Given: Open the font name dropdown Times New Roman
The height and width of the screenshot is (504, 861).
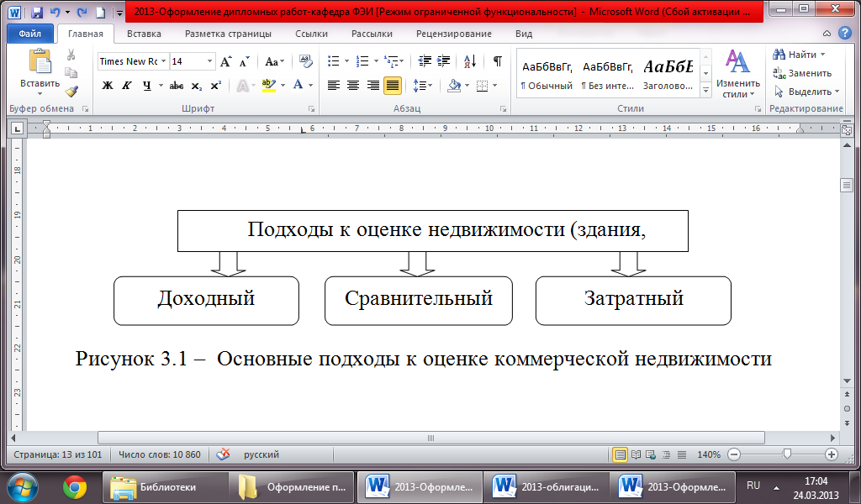Looking at the screenshot, I should point(163,61).
